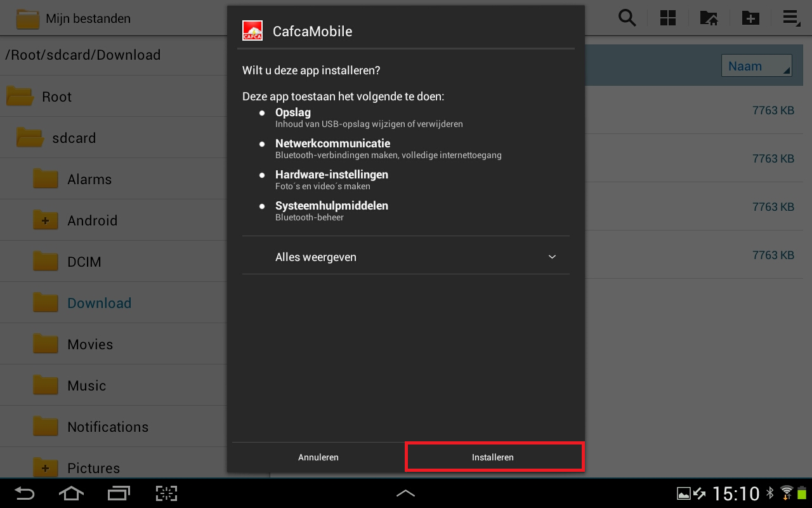This screenshot has width=812, height=508.
Task: Tap the Annuleren button
Action: [318, 457]
